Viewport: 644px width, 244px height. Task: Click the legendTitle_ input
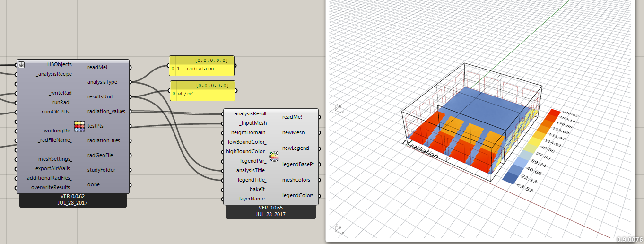click(x=252, y=180)
